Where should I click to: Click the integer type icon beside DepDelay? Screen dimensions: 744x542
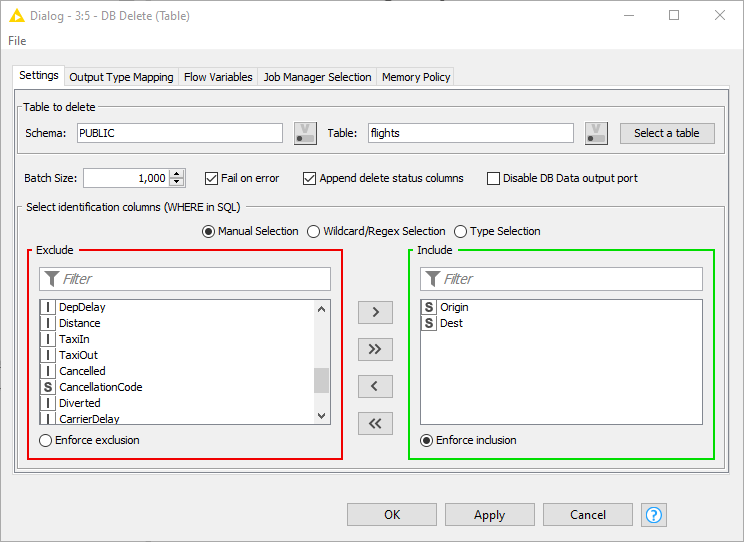click(x=47, y=307)
